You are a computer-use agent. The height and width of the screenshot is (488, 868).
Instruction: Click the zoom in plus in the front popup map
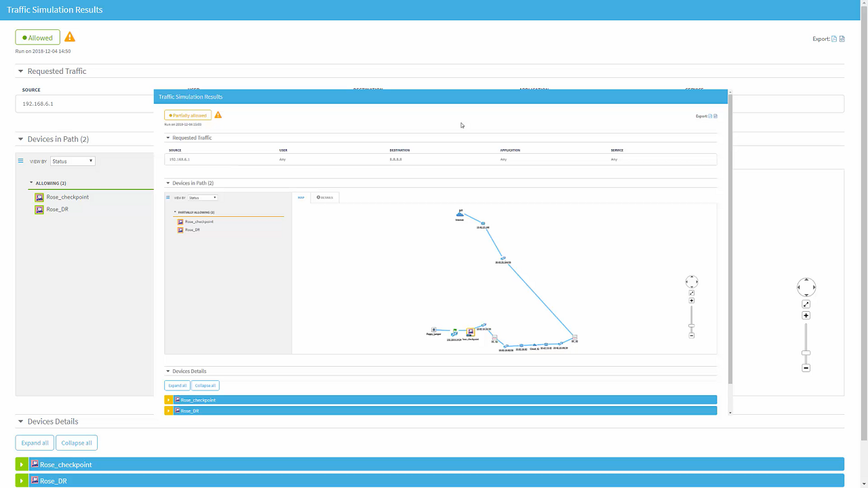coord(692,301)
